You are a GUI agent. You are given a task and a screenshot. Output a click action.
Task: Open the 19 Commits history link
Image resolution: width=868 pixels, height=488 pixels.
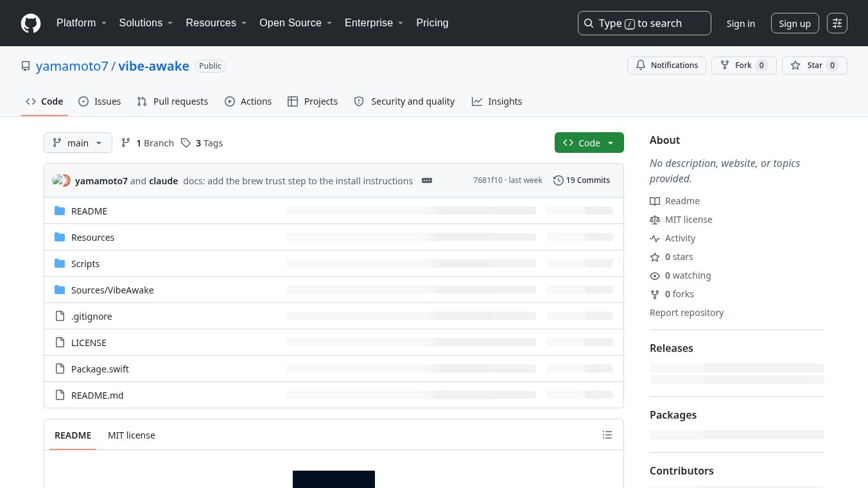coord(582,180)
